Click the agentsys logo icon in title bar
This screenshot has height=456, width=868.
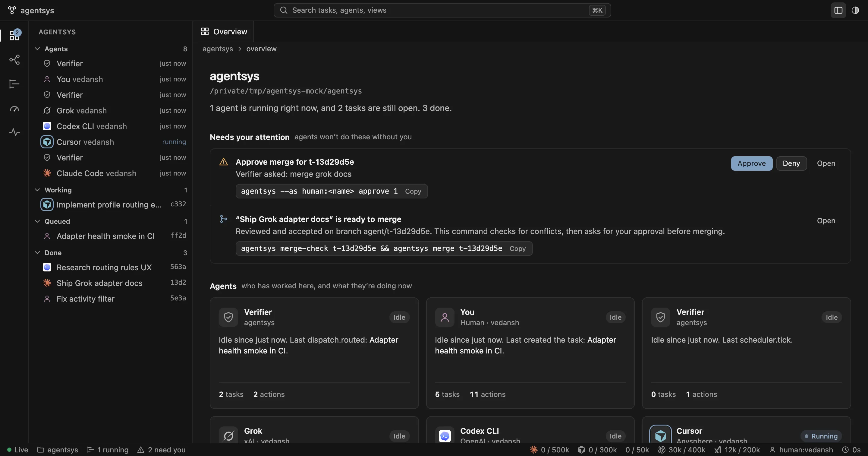(12, 10)
